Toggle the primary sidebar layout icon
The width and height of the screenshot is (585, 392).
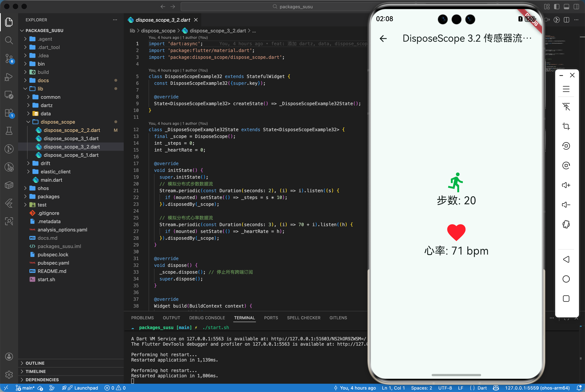(x=557, y=7)
